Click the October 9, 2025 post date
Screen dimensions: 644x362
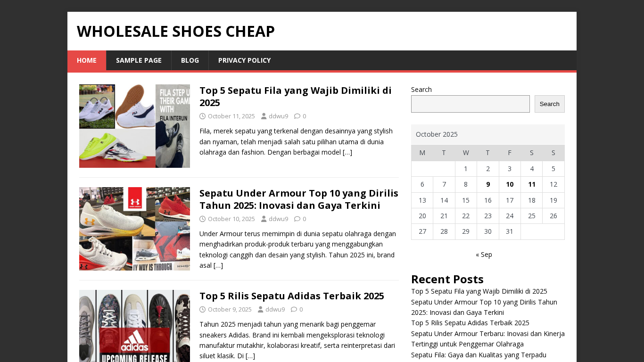tap(230, 309)
